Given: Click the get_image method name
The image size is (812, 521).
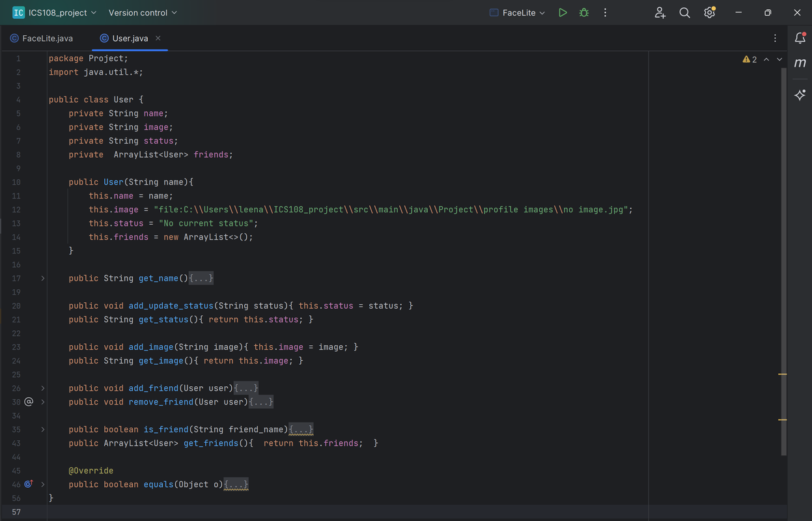Looking at the screenshot, I should pos(161,361).
